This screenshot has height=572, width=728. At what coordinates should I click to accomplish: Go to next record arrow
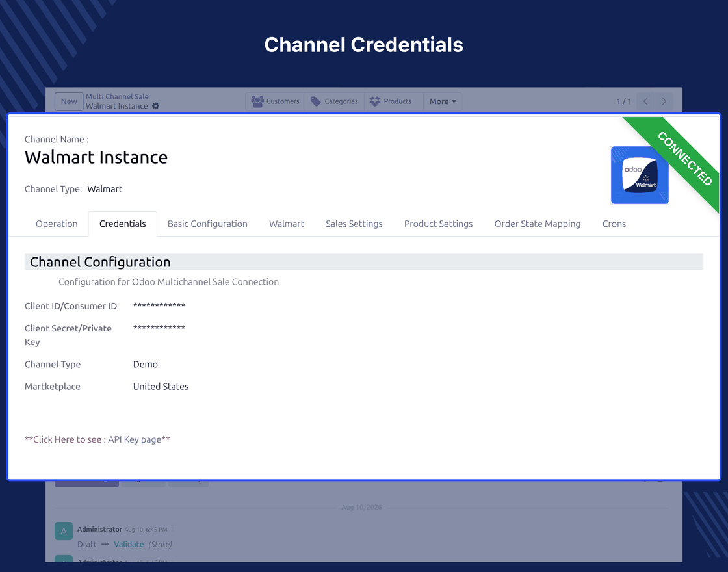pyautogui.click(x=664, y=101)
